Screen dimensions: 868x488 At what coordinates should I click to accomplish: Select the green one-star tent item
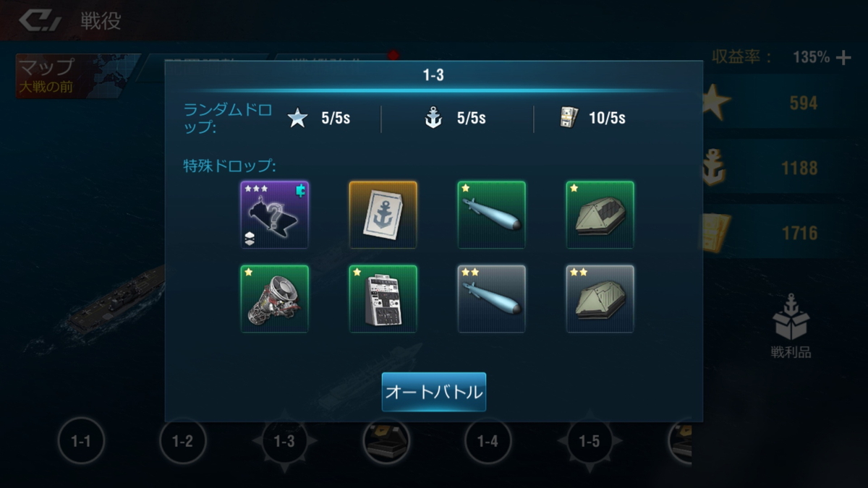[x=600, y=215]
